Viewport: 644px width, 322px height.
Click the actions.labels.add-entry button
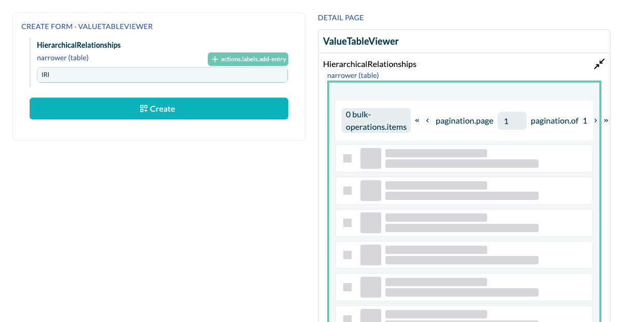[x=248, y=59]
